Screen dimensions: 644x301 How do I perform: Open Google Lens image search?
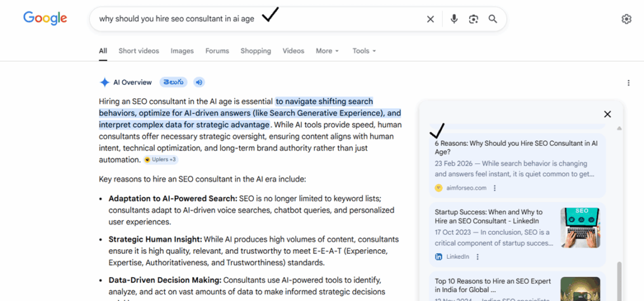[x=474, y=19]
